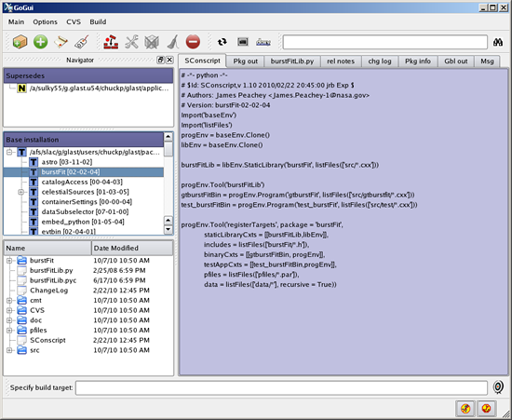The width and height of the screenshot is (512, 420).
Task: Click the Base installation scrollbar down arrow
Action: pyautogui.click(x=168, y=230)
